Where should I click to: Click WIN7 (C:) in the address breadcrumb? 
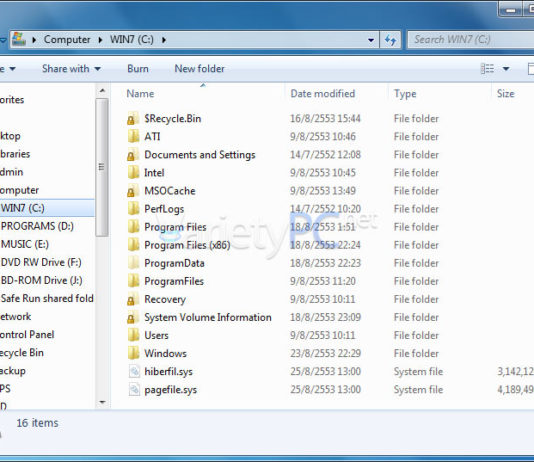tap(131, 39)
